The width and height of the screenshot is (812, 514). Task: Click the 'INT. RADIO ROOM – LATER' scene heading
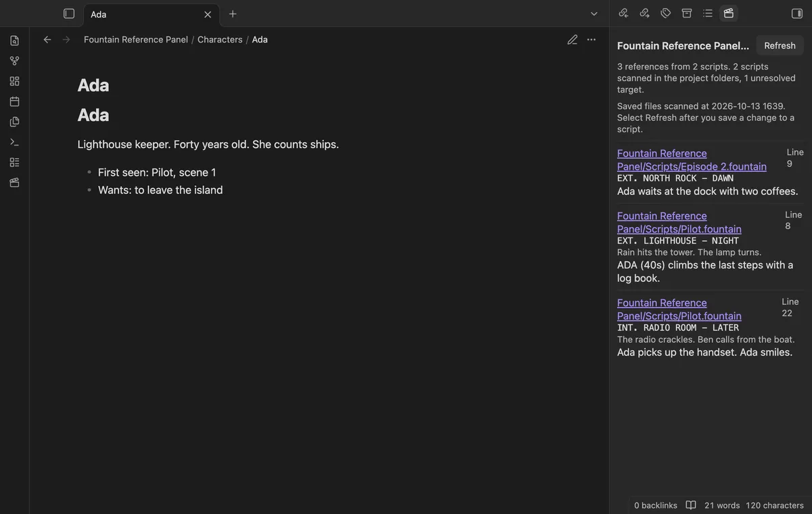(x=678, y=328)
